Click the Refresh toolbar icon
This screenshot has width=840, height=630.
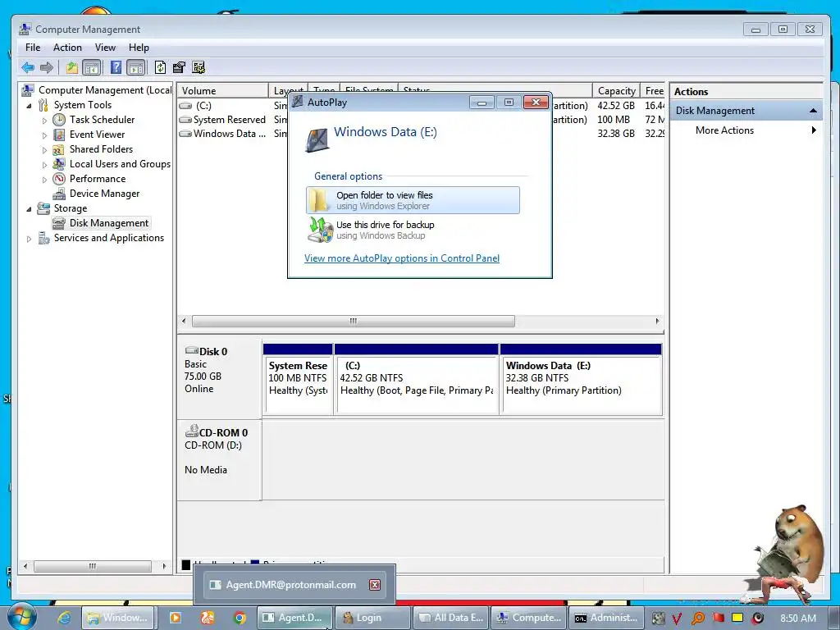tap(160, 67)
